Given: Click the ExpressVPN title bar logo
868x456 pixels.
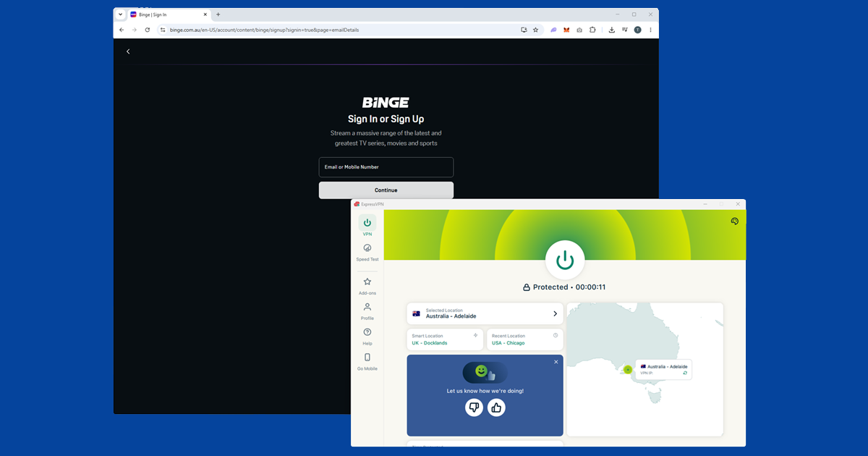Looking at the screenshot, I should pos(357,204).
